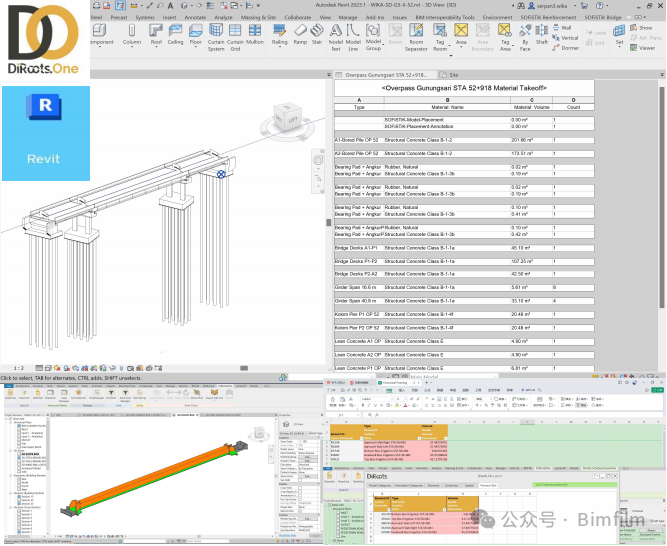This screenshot has width=667, height=546.
Task: Click the Wall opening tool
Action: point(562,28)
